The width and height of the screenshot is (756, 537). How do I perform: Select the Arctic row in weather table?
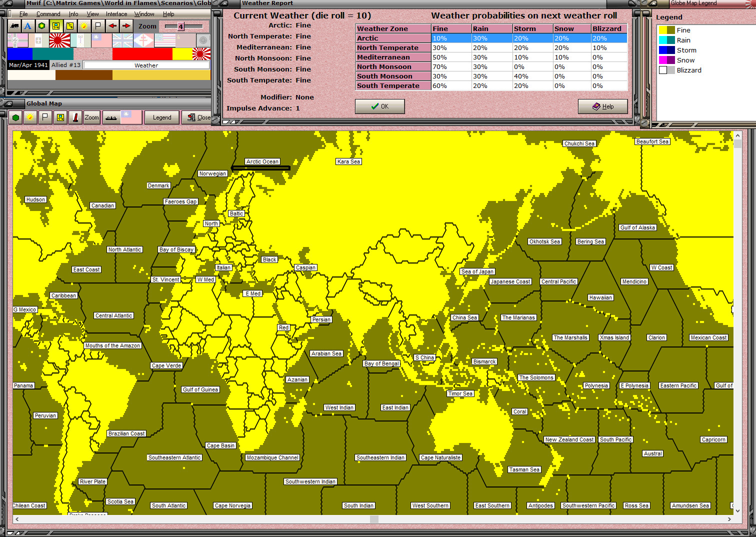coord(491,38)
